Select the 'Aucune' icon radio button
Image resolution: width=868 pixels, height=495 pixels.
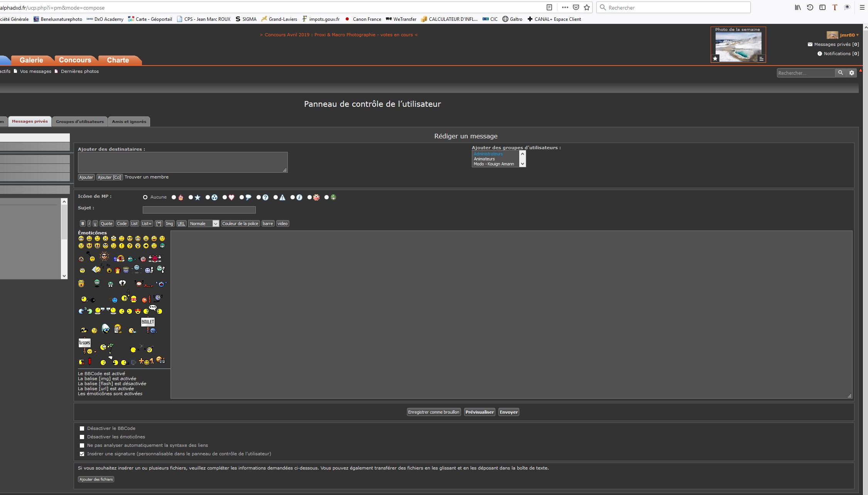(145, 197)
